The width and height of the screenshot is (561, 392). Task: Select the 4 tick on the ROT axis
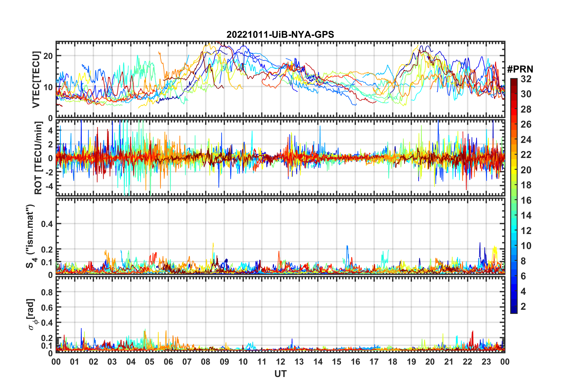50,130
